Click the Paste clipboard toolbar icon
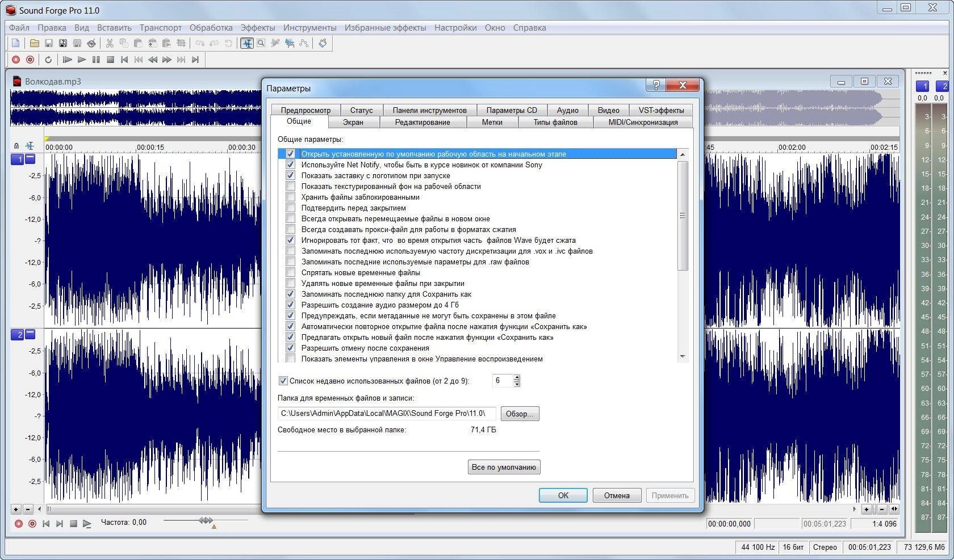This screenshot has height=560, width=954. [138, 43]
